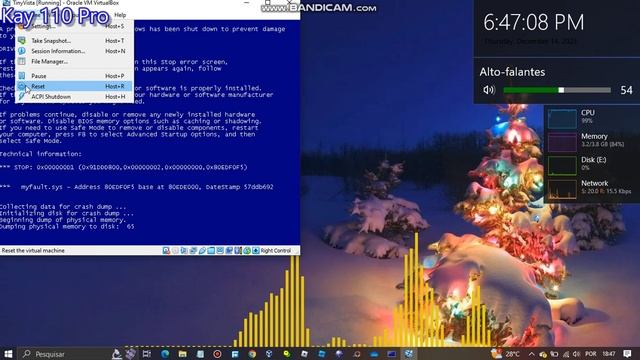Click the 'myfault.sys' line on the blue screen
Screen dimensions: 640x360
(137, 187)
